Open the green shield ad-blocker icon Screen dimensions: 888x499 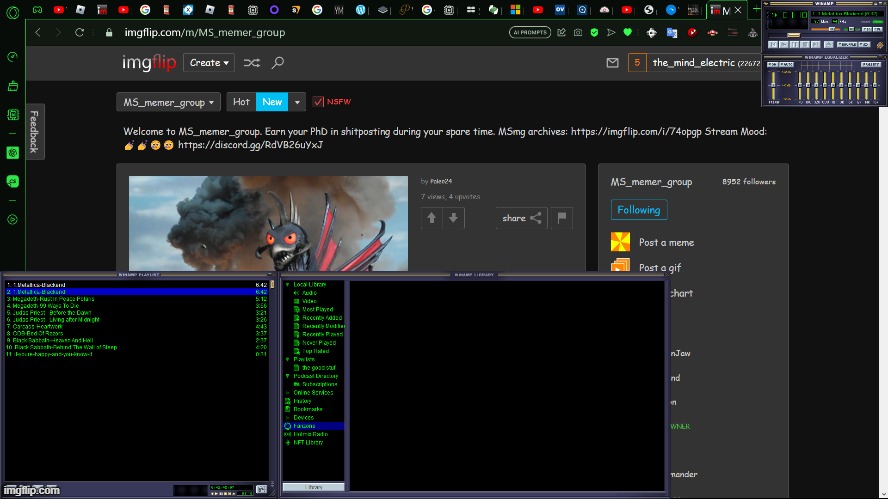[x=594, y=32]
